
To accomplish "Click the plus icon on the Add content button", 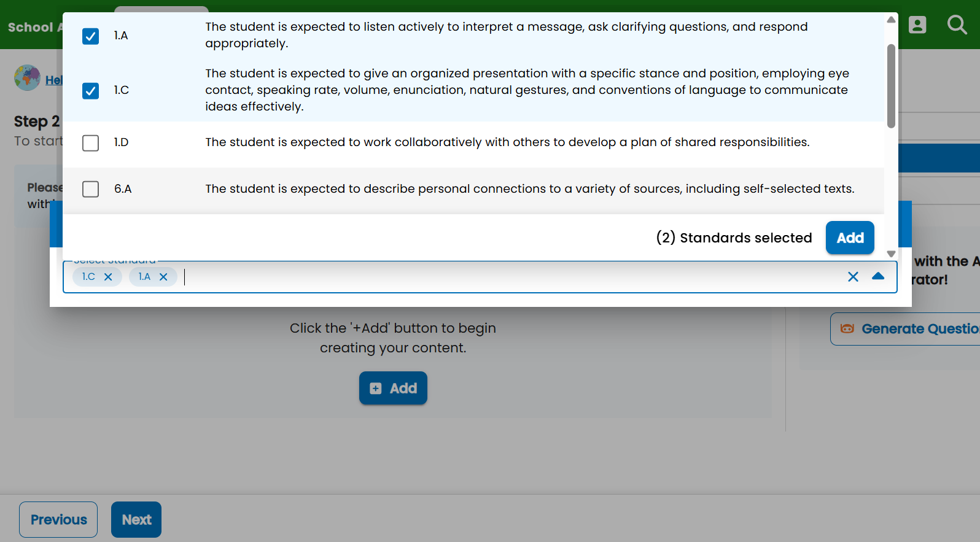I will coord(376,389).
